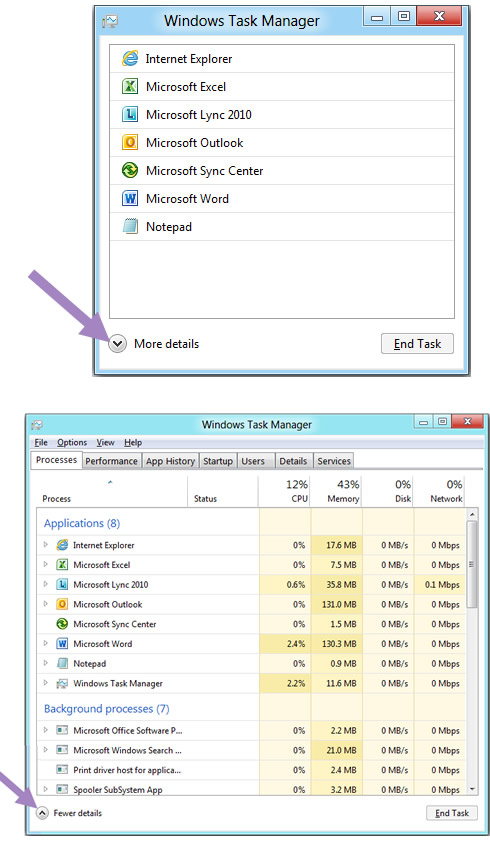This screenshot has height=843, width=490.
Task: Click scrollbar down arrow in process list
Action: [472, 789]
